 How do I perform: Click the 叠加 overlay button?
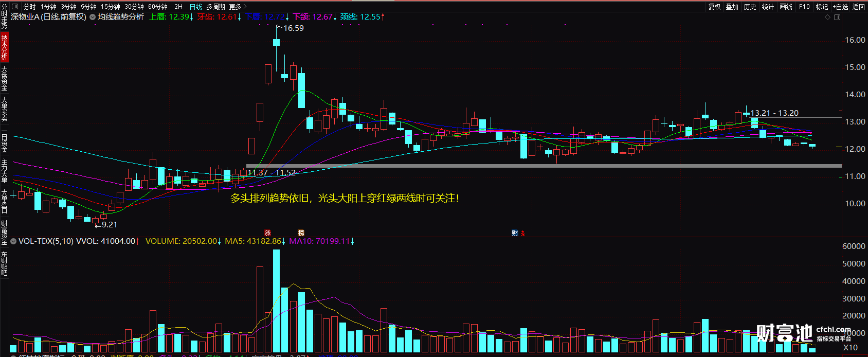coord(732,7)
